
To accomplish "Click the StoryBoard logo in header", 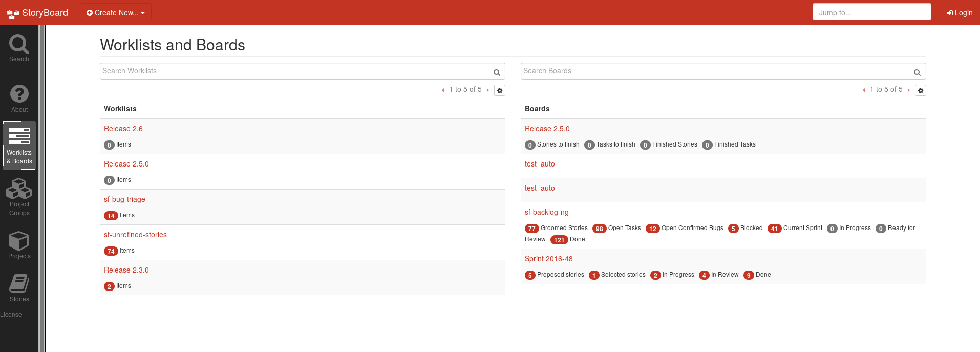I will [x=37, y=13].
